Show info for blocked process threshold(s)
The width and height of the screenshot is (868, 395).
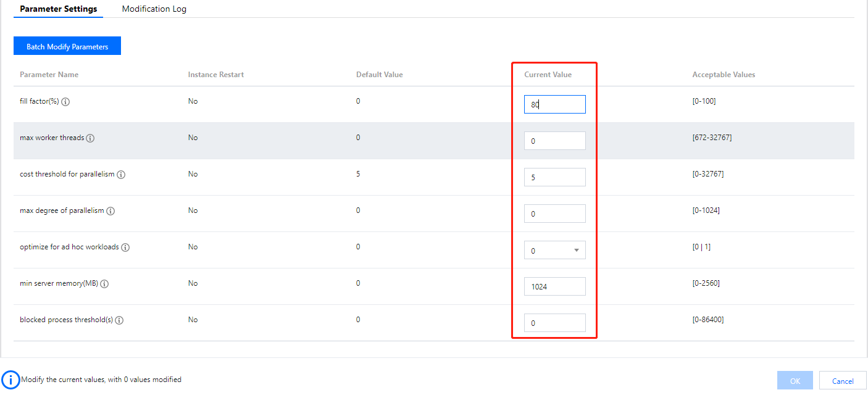coord(119,320)
